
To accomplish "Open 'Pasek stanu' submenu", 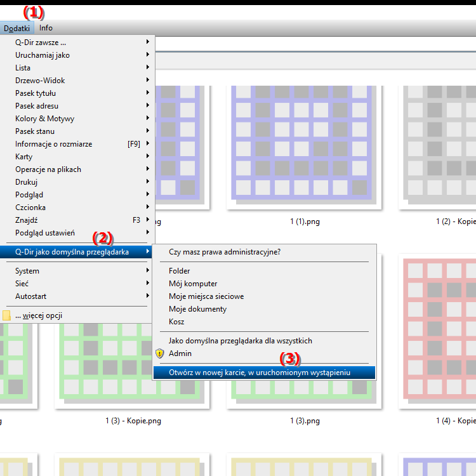I will point(77,131).
